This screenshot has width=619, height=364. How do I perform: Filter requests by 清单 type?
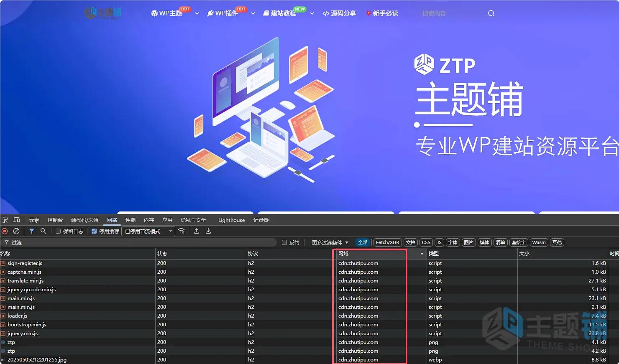pyautogui.click(x=500, y=242)
